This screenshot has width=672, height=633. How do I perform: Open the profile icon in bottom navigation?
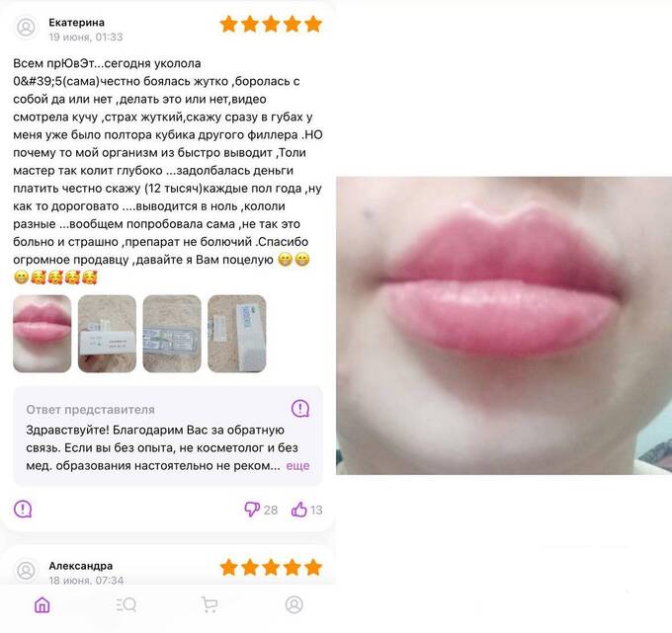click(294, 604)
